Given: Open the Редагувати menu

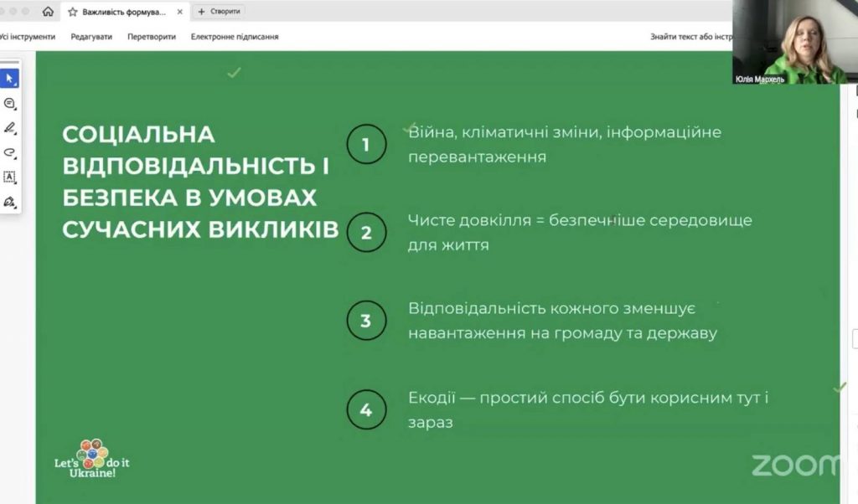Looking at the screenshot, I should pos(91,37).
